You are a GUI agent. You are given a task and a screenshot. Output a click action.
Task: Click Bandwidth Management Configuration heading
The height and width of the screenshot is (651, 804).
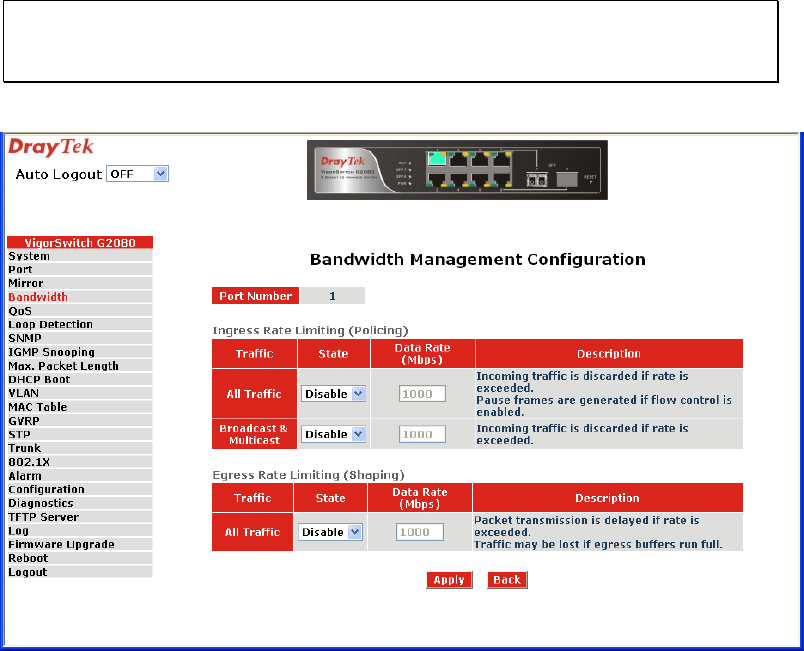[478, 259]
